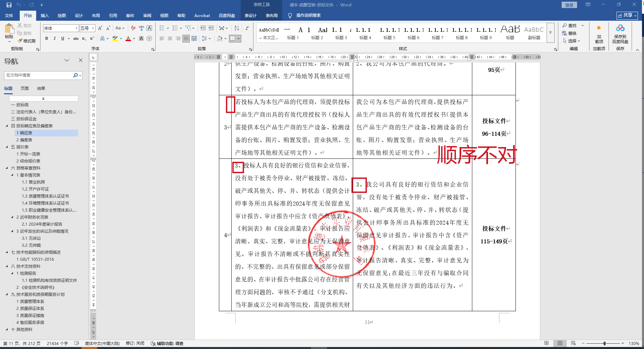Toggle bold formatting
This screenshot has height=349, width=644.
pos(47,38)
